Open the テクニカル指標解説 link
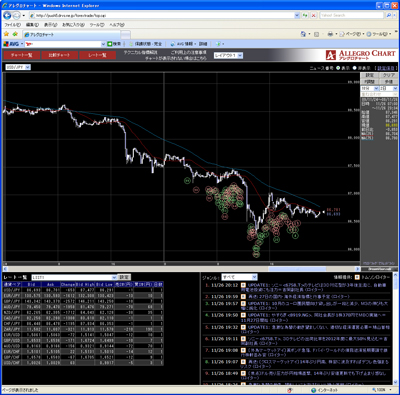This screenshot has height=395, width=400. pyautogui.click(x=141, y=53)
